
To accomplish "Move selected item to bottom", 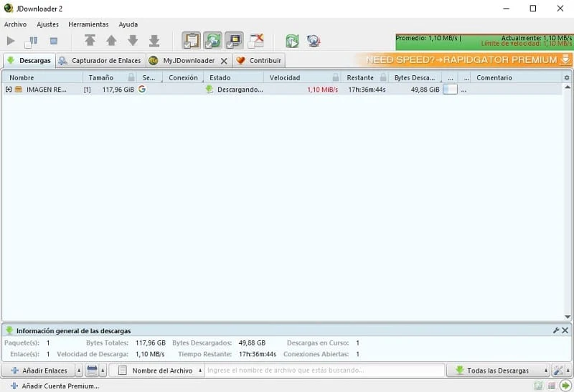I will (x=154, y=41).
